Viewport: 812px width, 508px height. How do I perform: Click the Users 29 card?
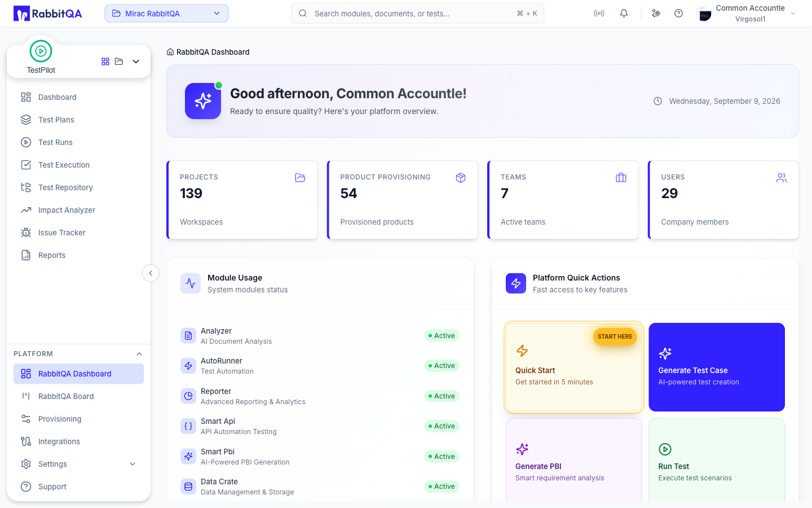coord(723,200)
